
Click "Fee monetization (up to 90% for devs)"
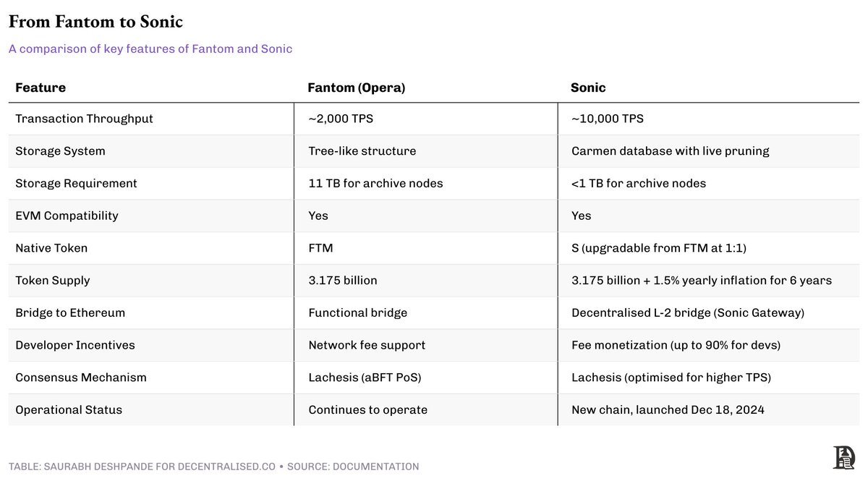point(676,345)
